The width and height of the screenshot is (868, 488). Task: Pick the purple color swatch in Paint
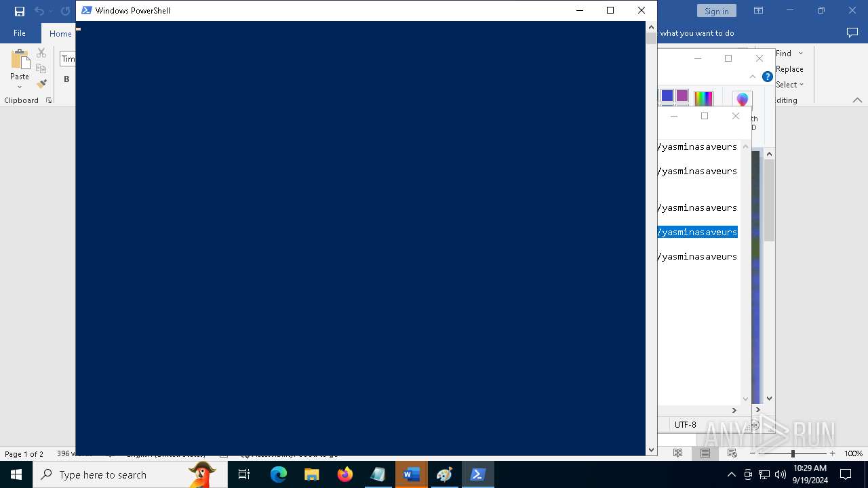coord(682,96)
